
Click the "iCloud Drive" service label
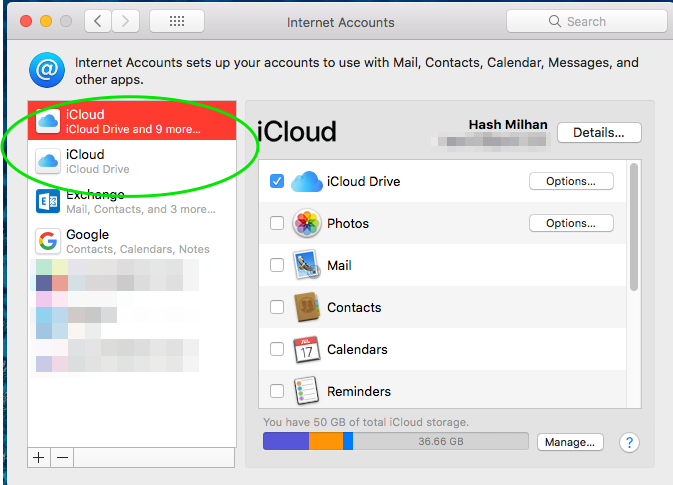[x=364, y=182]
